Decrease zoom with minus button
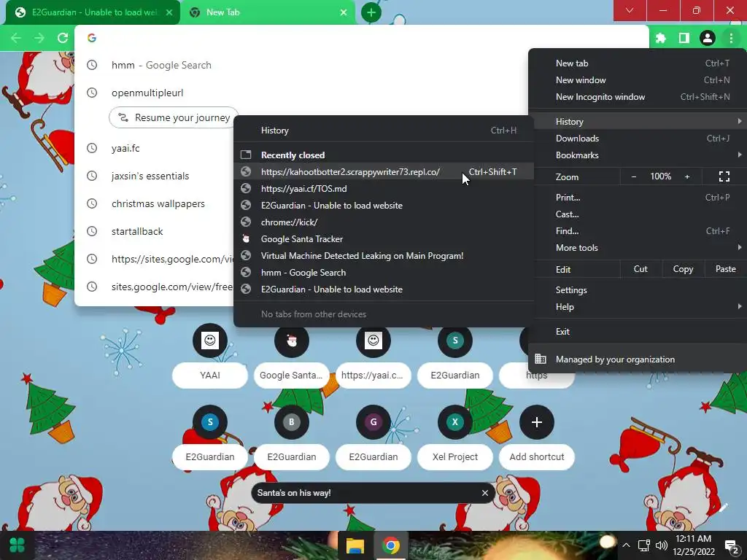Image resolution: width=747 pixels, height=560 pixels. [x=634, y=176]
